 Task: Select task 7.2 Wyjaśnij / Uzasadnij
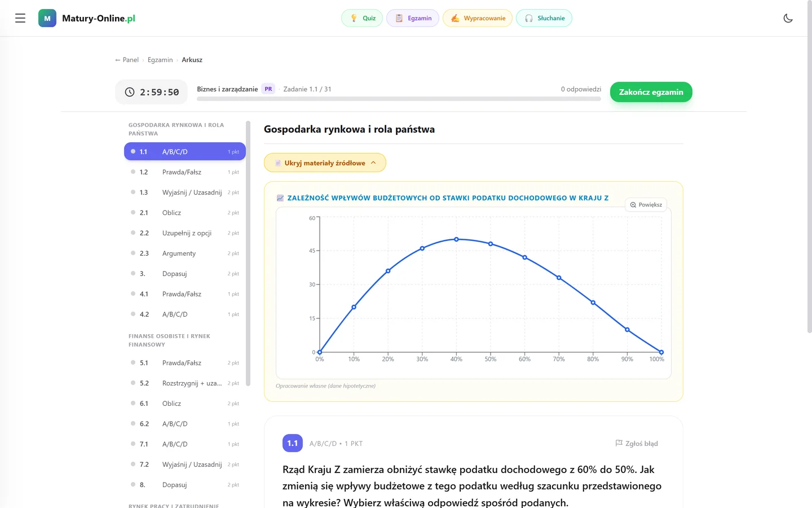[x=185, y=464]
